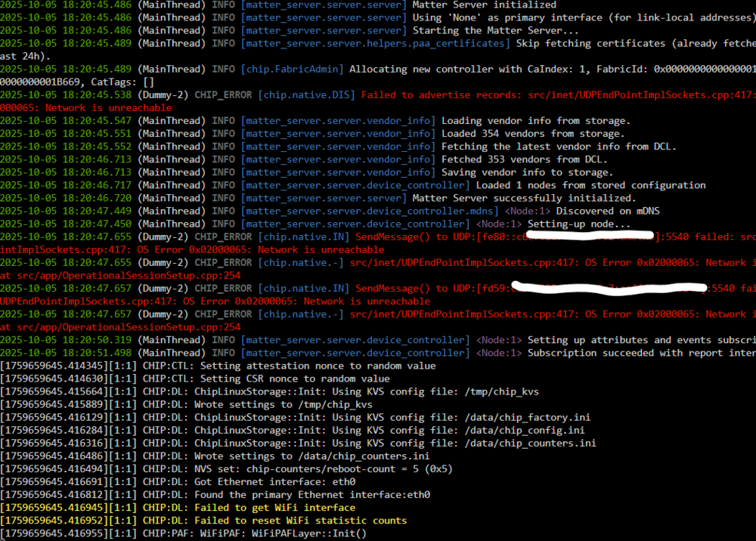Click "Found the primary Ethernet interface:eth0"
Image resolution: width=756 pixels, height=541 pixels.
pos(312,495)
